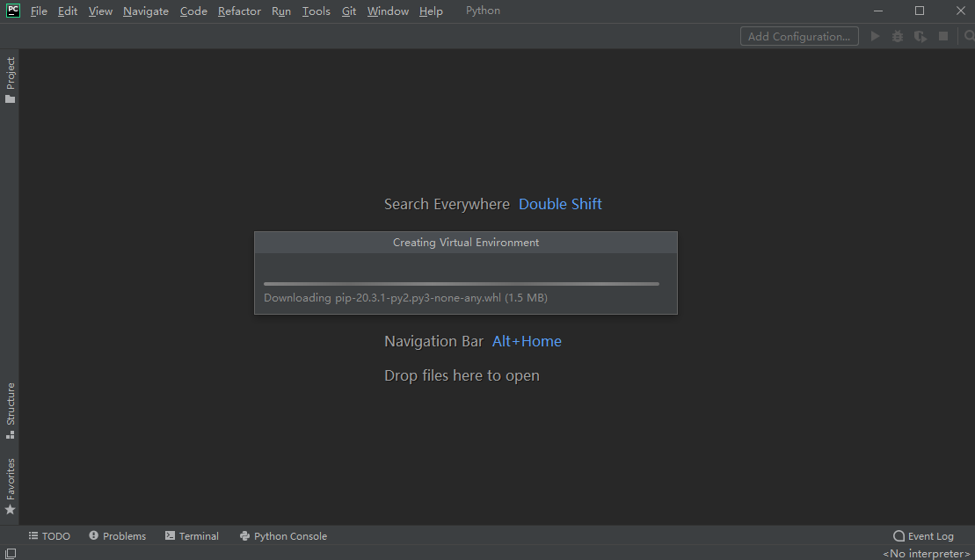Open the Structure tool window tab
Image resolution: width=975 pixels, height=560 pixels.
click(x=11, y=404)
